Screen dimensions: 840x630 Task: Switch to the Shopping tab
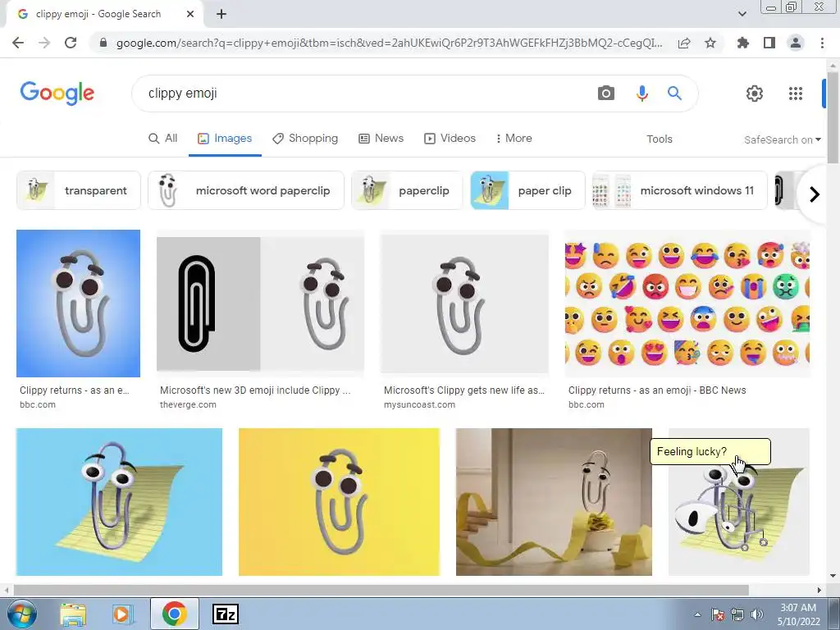305,138
